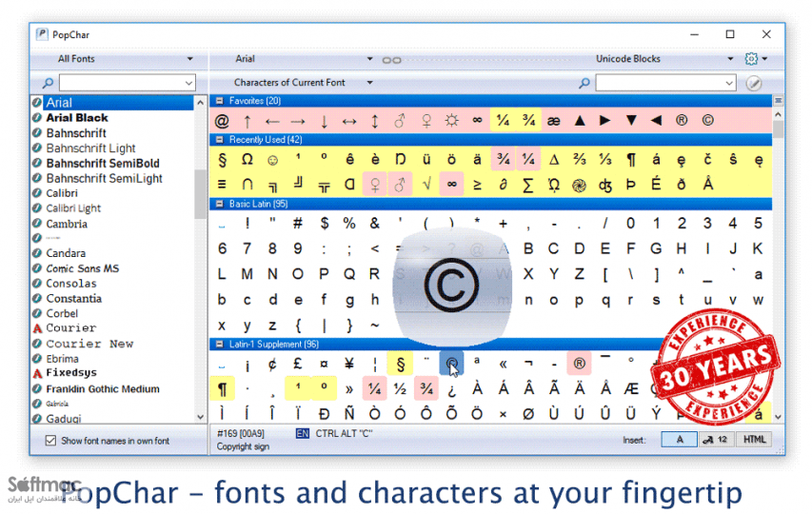Pick the registered sign in Favorites

682,121
